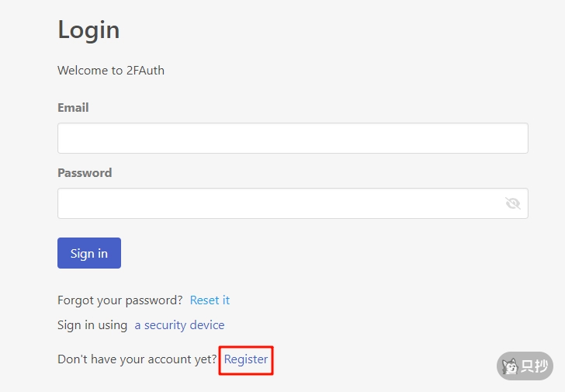This screenshot has width=565, height=392.
Task: Open the Reset it password link
Action: tap(210, 300)
